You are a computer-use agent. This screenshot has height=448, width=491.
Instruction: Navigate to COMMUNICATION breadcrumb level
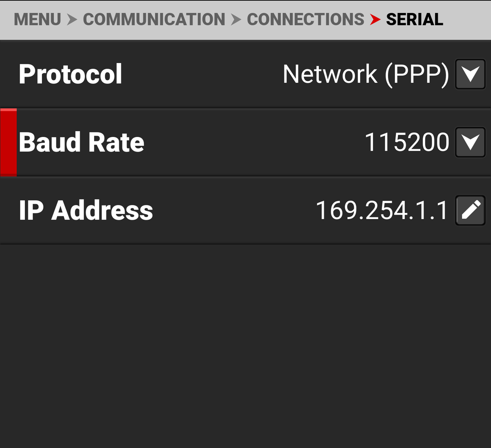tap(154, 20)
